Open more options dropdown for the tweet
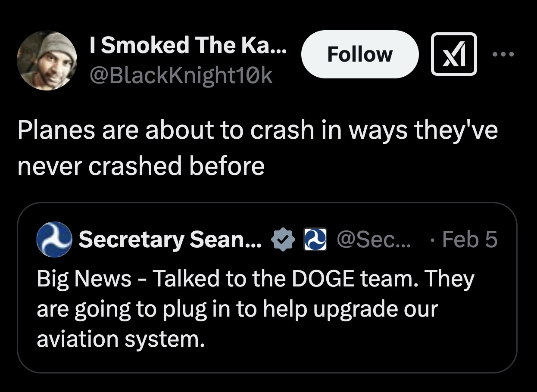Screen dimensions: 537x392 click(504, 54)
